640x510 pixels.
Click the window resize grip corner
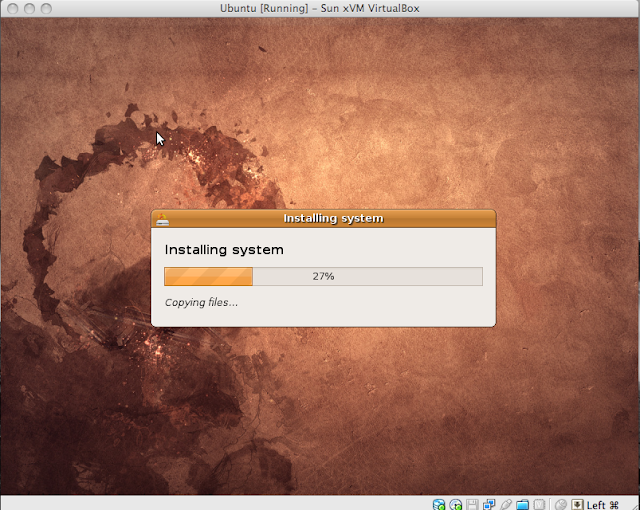[x=635, y=506]
